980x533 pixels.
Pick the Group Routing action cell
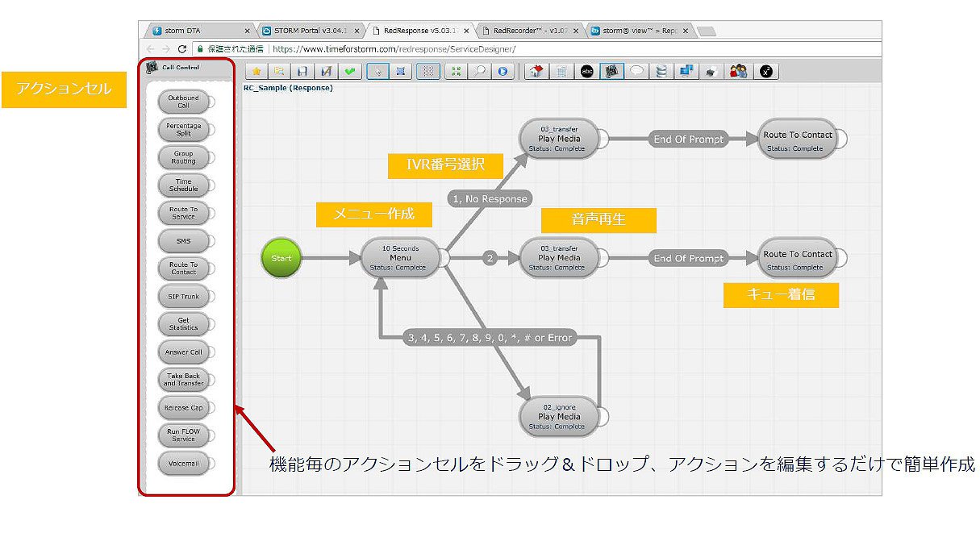tap(183, 157)
